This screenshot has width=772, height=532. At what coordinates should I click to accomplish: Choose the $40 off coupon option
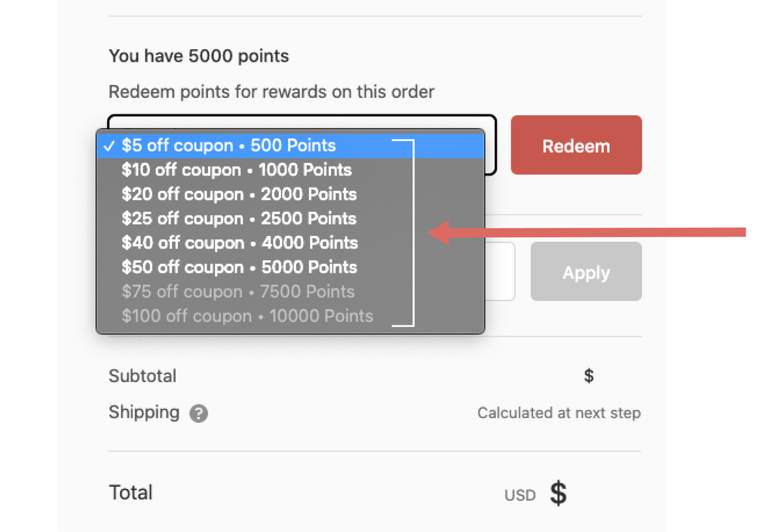click(239, 243)
